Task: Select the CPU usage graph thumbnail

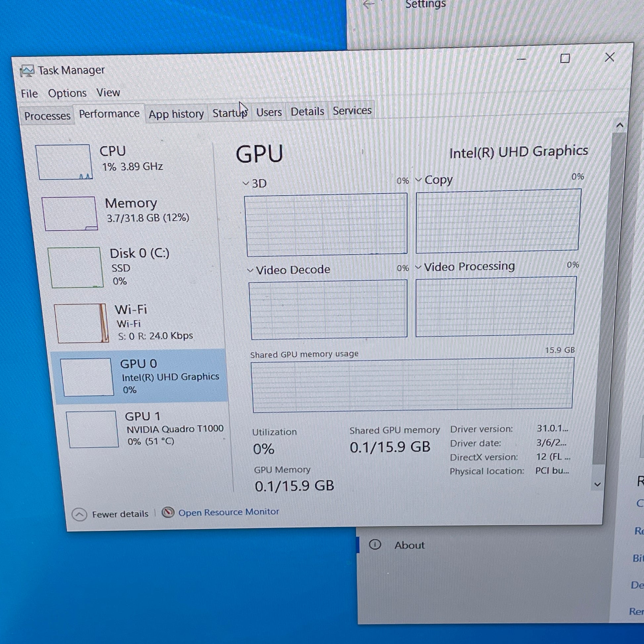Action: pos(64,162)
